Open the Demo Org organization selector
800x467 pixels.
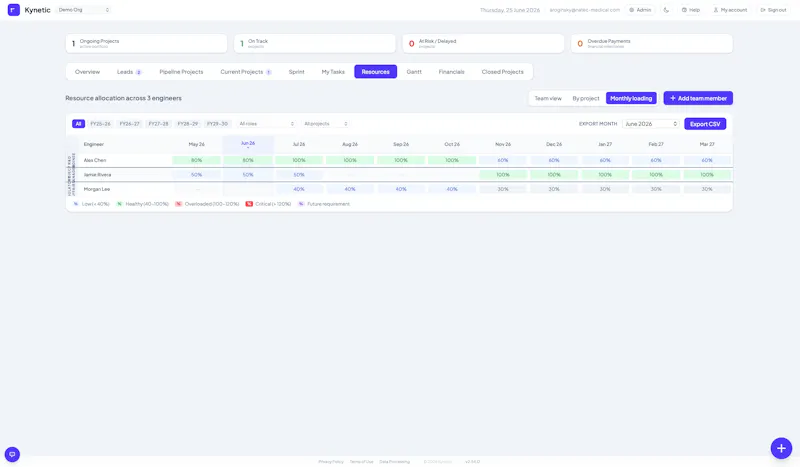click(x=83, y=10)
